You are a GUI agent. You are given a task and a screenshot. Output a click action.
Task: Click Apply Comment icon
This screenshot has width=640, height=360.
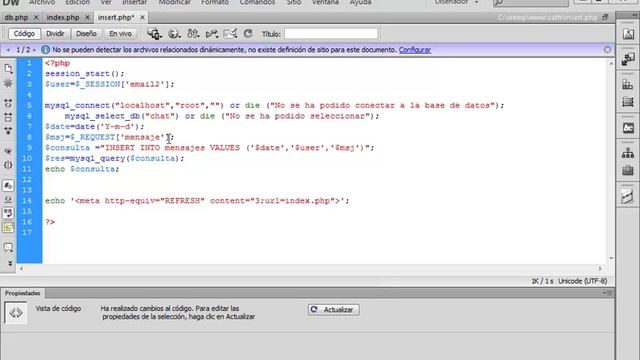coord(8,247)
